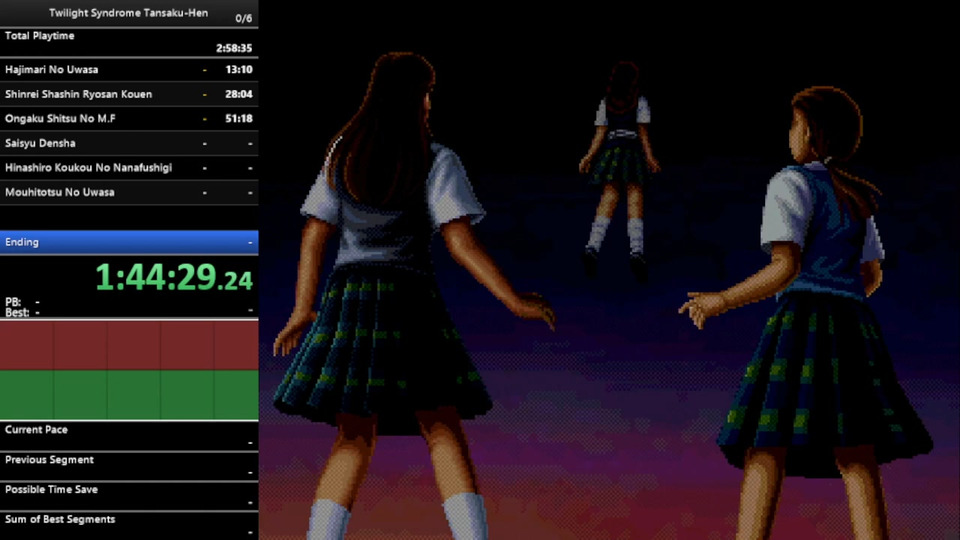Screen dimensions: 960x540
Task: Click the 28:04 split time
Action: [x=239, y=94]
